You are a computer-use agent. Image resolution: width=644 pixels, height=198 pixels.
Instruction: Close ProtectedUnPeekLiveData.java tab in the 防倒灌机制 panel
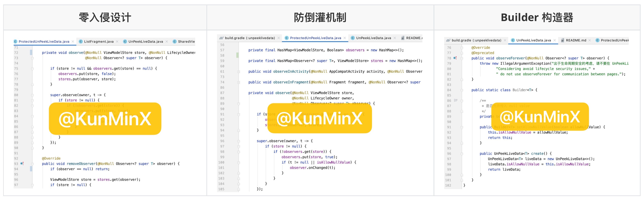[345, 38]
